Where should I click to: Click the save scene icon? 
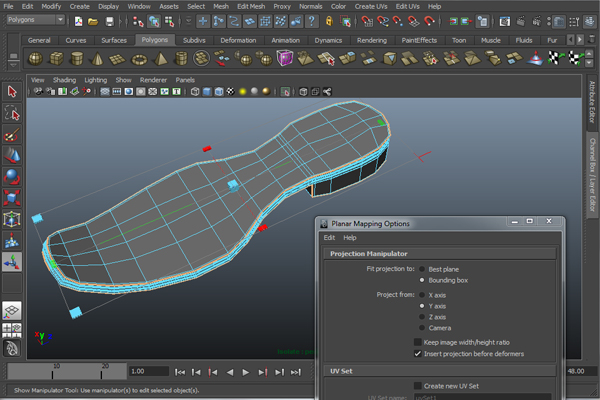click(110, 21)
